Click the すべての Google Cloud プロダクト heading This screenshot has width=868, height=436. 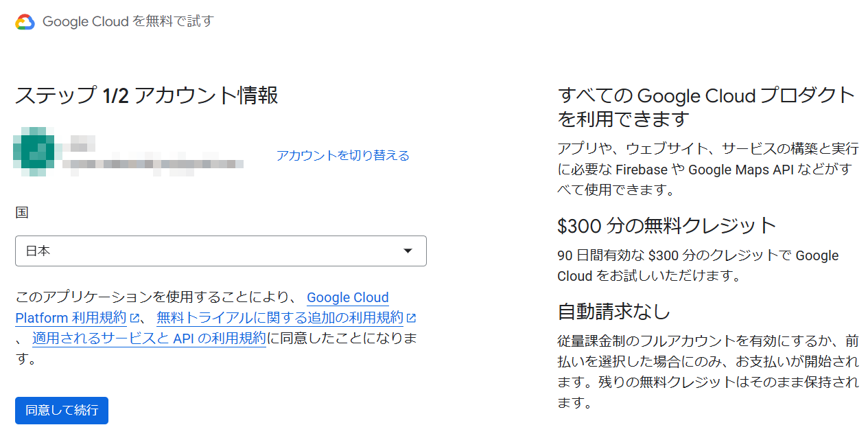point(707,106)
